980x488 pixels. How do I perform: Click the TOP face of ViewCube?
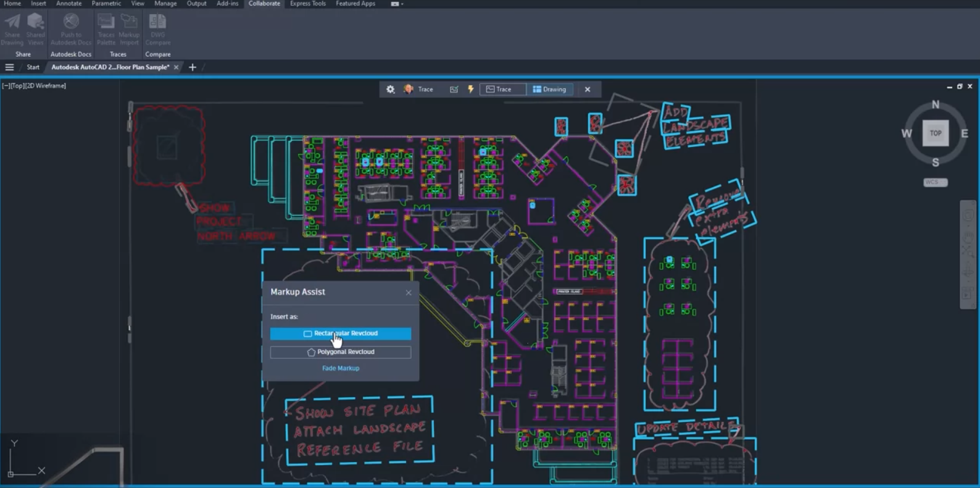[x=935, y=133]
